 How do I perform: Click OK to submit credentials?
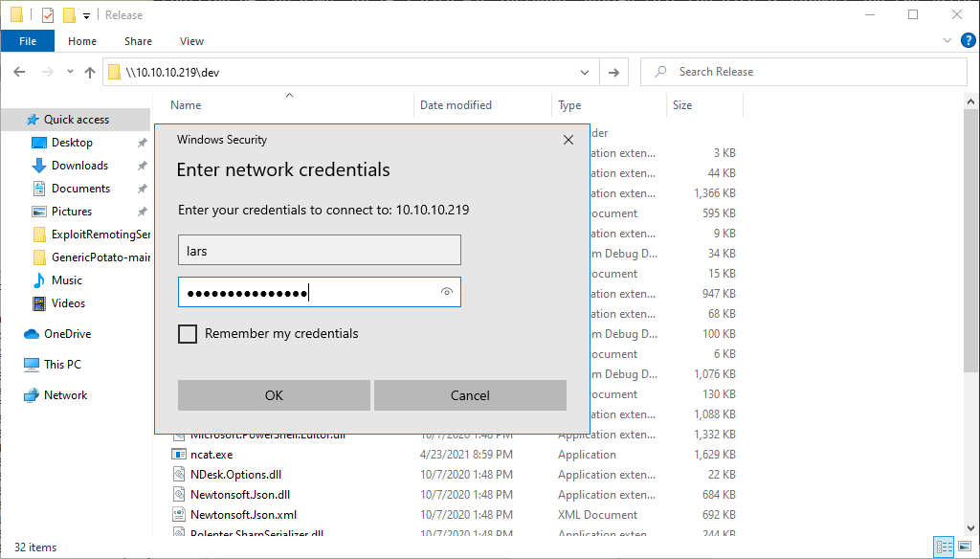click(x=274, y=395)
